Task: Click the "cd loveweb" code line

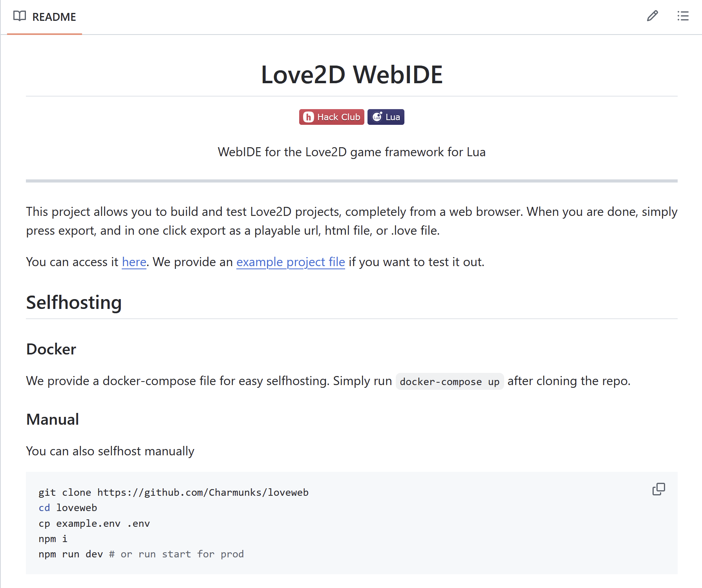Action: [x=68, y=508]
